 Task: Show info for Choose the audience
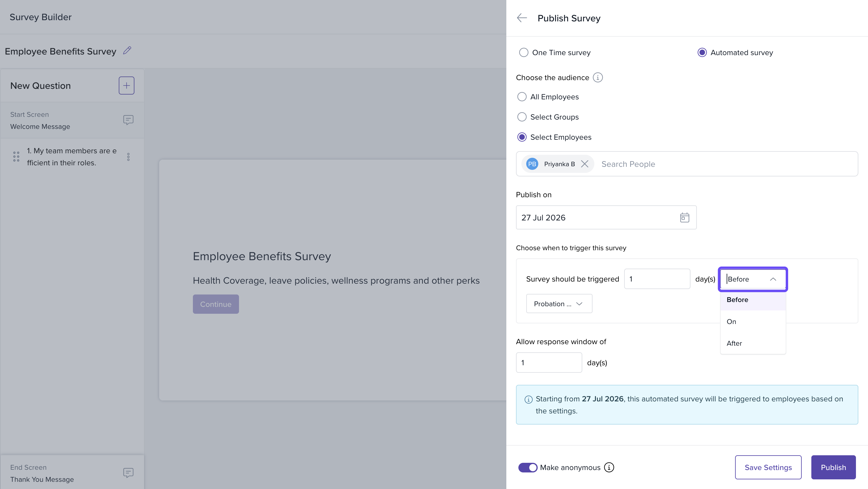(598, 77)
